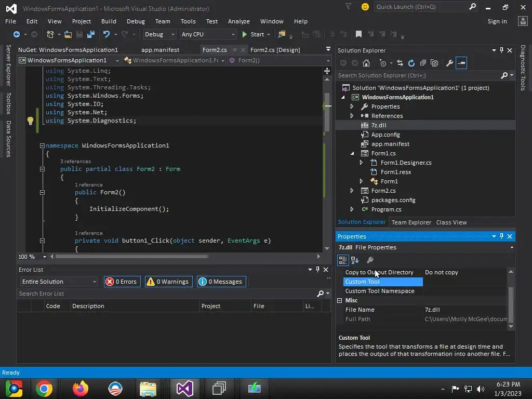Click the Find in Files toolbar icon
532x399 pixels.
point(281,34)
